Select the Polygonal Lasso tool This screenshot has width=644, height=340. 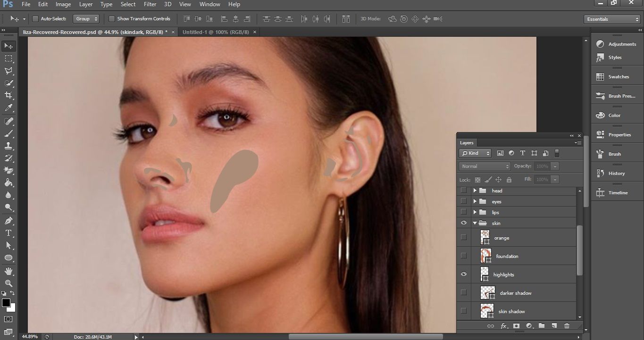click(8, 71)
